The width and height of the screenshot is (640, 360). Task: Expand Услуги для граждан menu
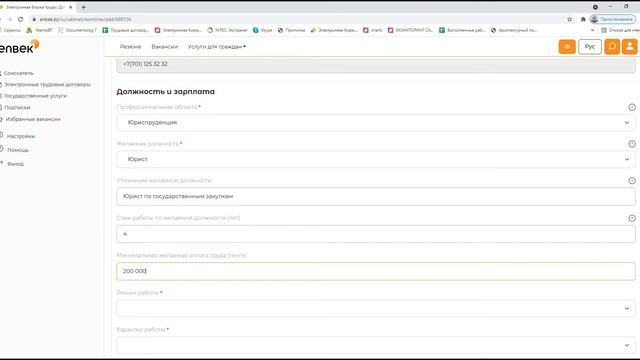[x=217, y=47]
